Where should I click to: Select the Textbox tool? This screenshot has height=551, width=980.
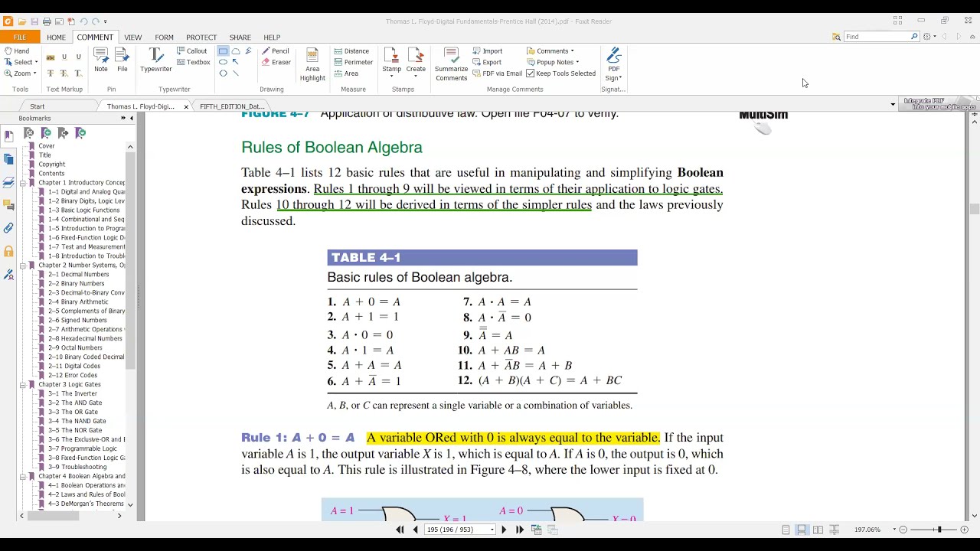(193, 63)
